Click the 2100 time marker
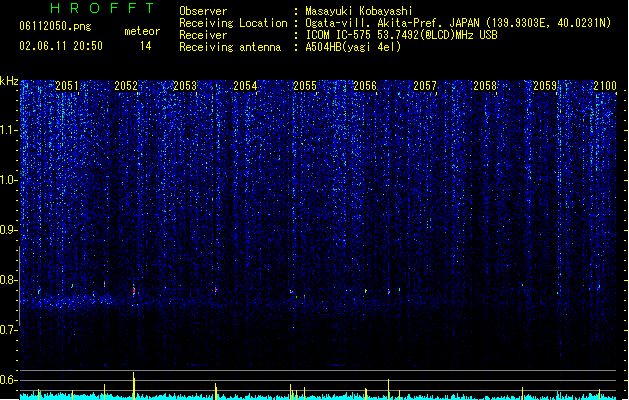Image resolution: width=629 pixels, height=400 pixels. [605, 86]
